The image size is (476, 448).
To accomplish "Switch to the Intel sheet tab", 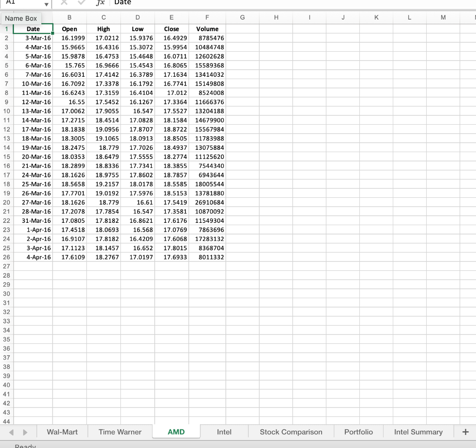I will pyautogui.click(x=224, y=432).
